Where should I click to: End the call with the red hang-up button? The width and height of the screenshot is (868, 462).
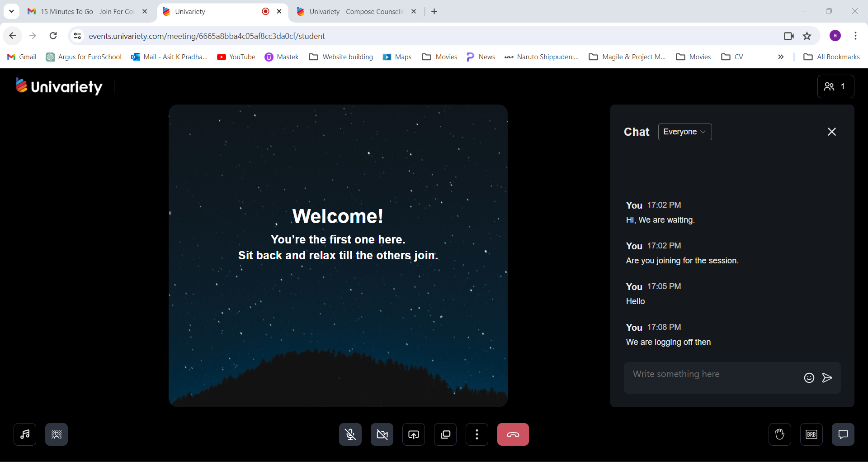pos(513,434)
